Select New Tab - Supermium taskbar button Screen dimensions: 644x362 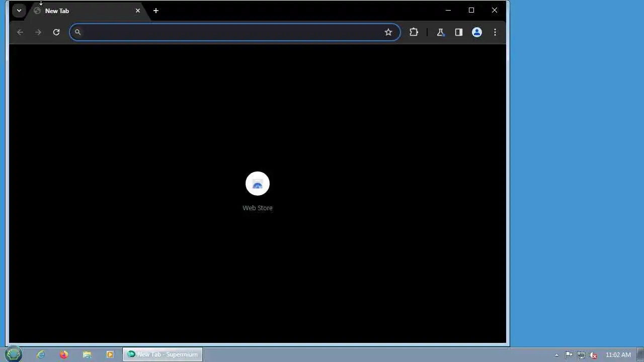point(163,354)
